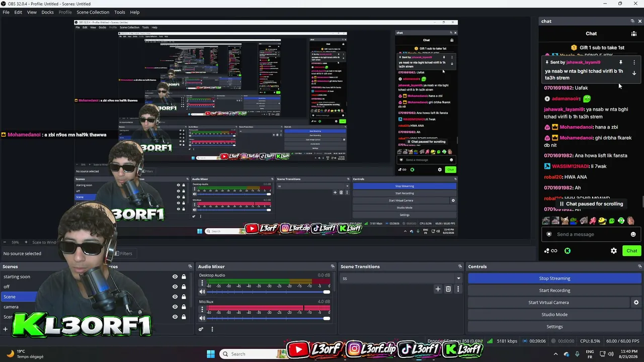Open the chat community members icon
Image resolution: width=644 pixels, height=362 pixels.
tap(633, 34)
